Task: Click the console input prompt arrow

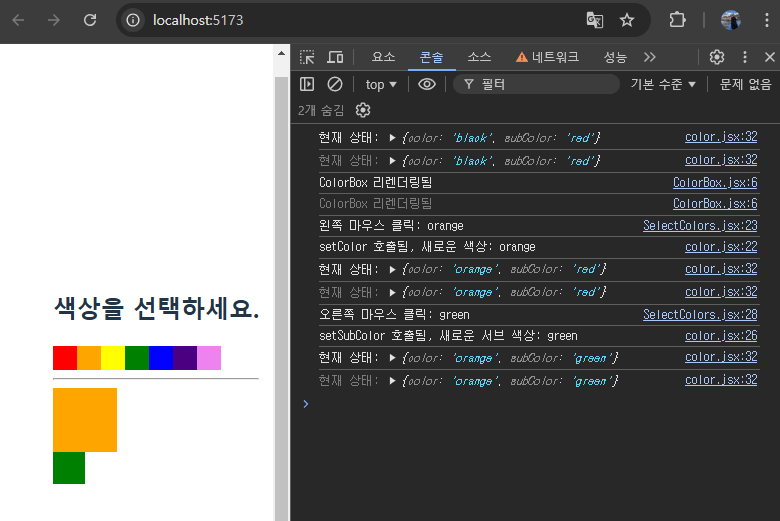Action: click(x=306, y=404)
